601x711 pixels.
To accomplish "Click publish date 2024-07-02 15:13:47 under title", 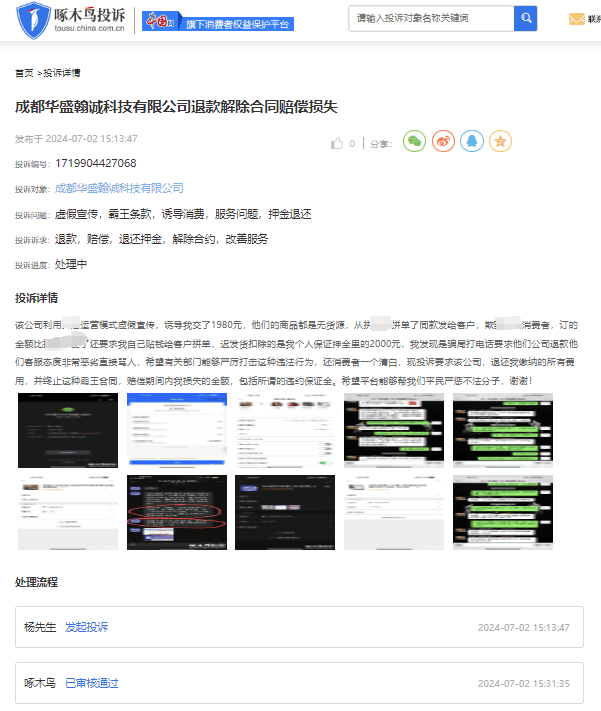I will (91, 139).
